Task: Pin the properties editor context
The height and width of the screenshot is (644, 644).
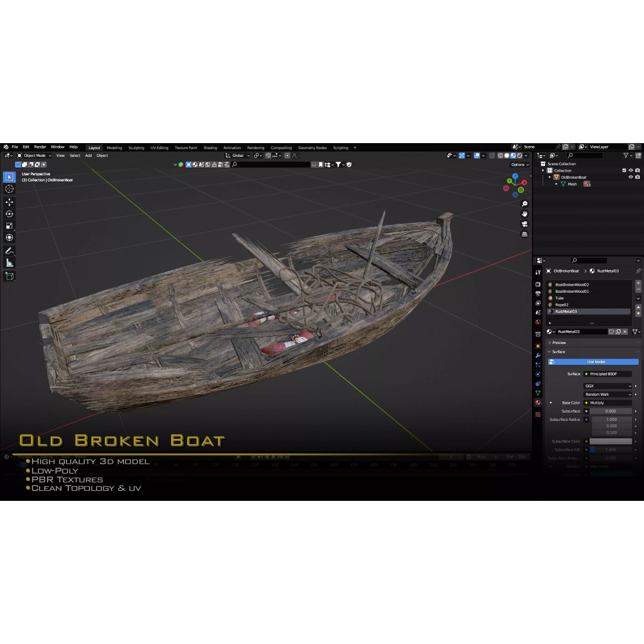Action: pyautogui.click(x=638, y=271)
